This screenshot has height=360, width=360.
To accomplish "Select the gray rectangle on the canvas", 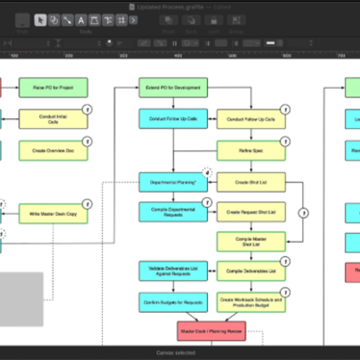I will 21,299.
